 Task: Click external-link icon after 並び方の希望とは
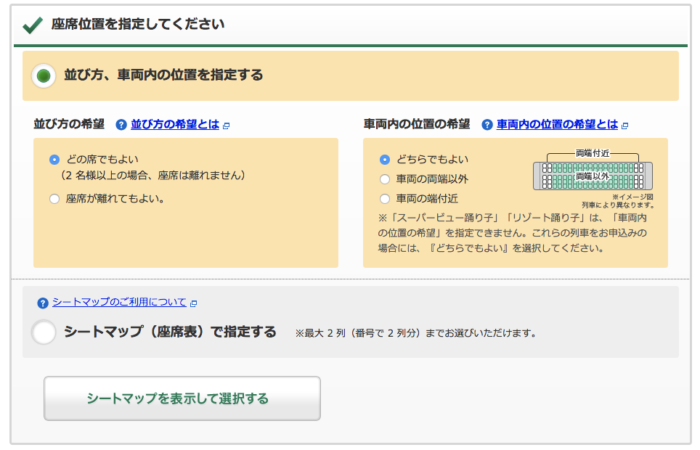[x=227, y=126]
